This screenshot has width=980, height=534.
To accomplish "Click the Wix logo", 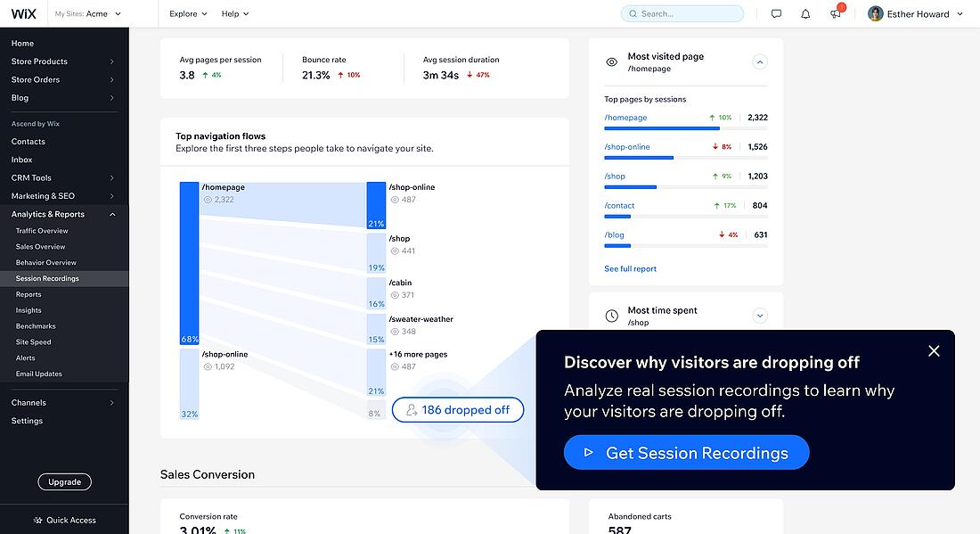I will tap(24, 13).
